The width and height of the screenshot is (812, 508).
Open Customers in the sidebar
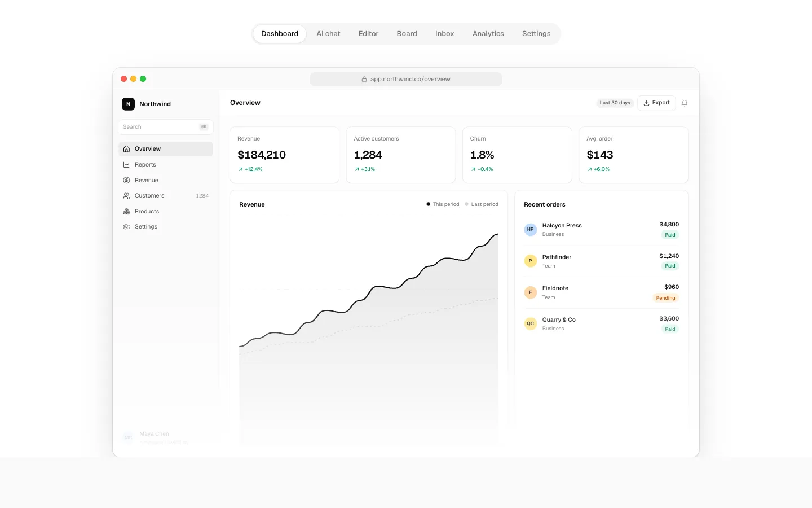(x=165, y=196)
